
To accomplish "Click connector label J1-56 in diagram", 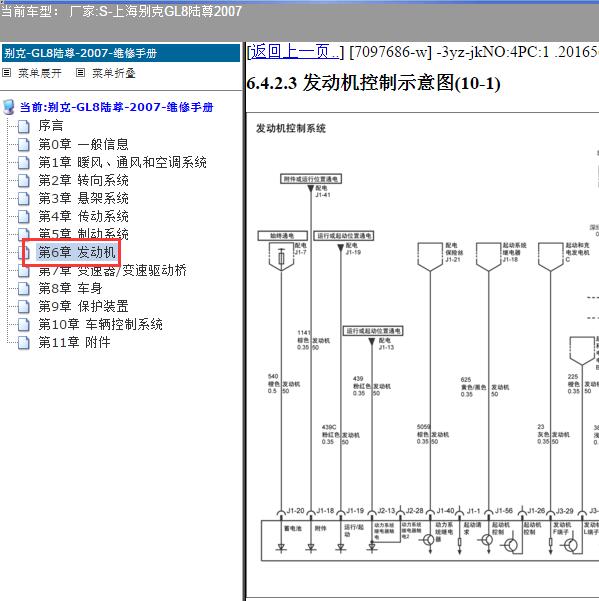I will [504, 511].
